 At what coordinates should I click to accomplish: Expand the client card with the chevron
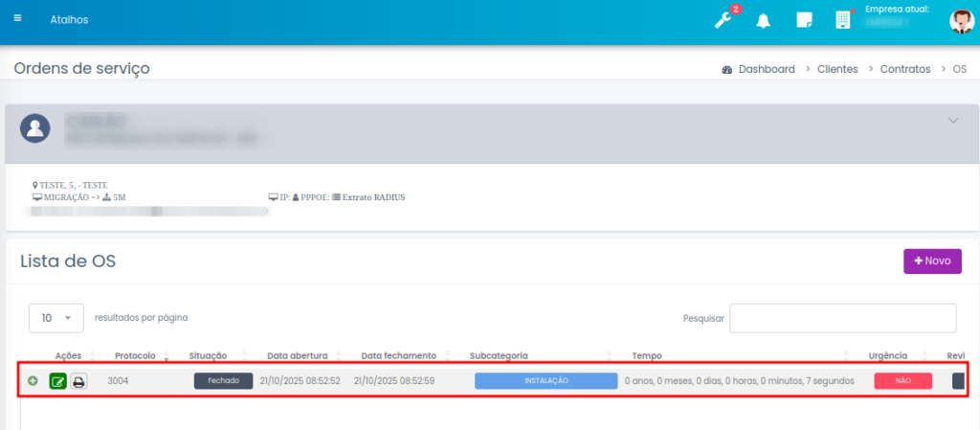point(953,121)
